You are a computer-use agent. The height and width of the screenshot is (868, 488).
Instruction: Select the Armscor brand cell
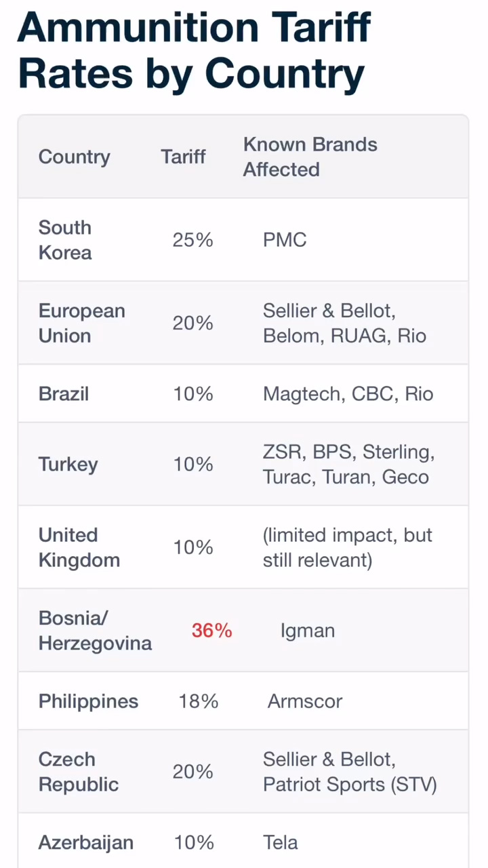[x=305, y=701]
